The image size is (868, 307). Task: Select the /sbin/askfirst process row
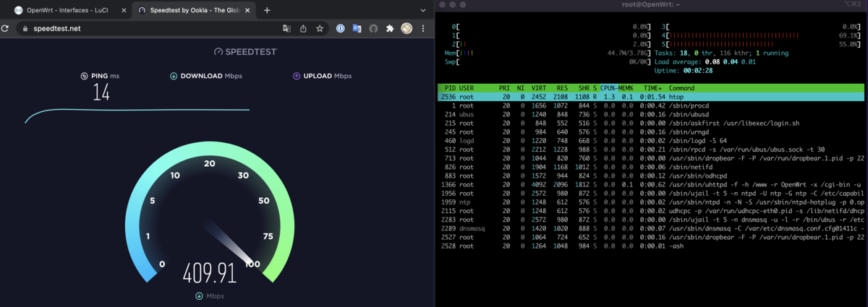(651, 124)
